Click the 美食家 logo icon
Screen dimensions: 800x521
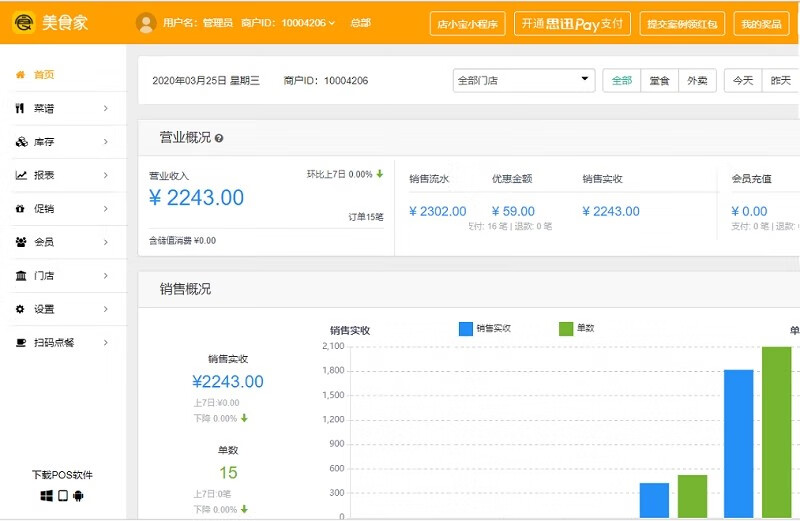[24, 22]
